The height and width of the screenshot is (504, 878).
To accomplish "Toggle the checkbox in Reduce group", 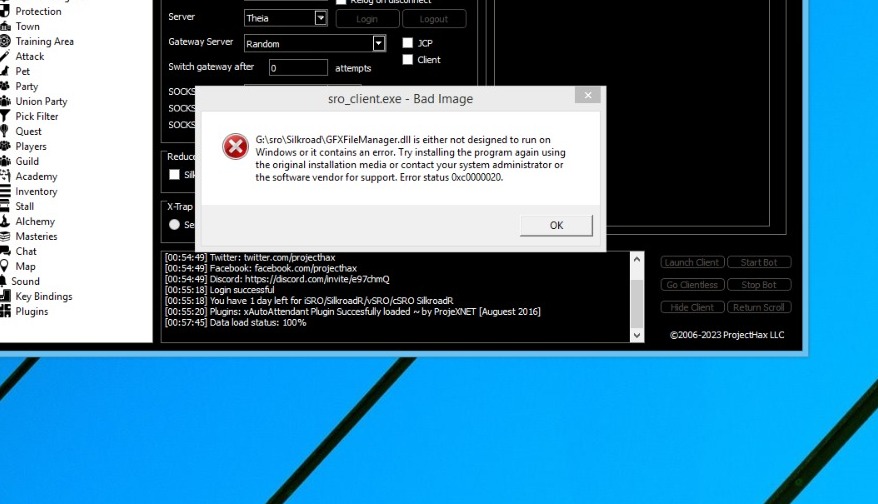I will click(175, 175).
